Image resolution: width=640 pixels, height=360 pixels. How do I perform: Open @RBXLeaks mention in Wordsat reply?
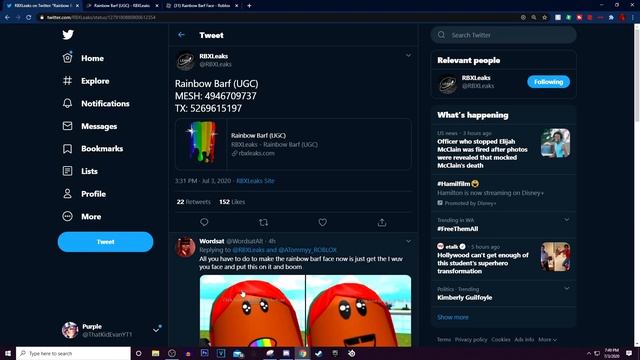249,250
